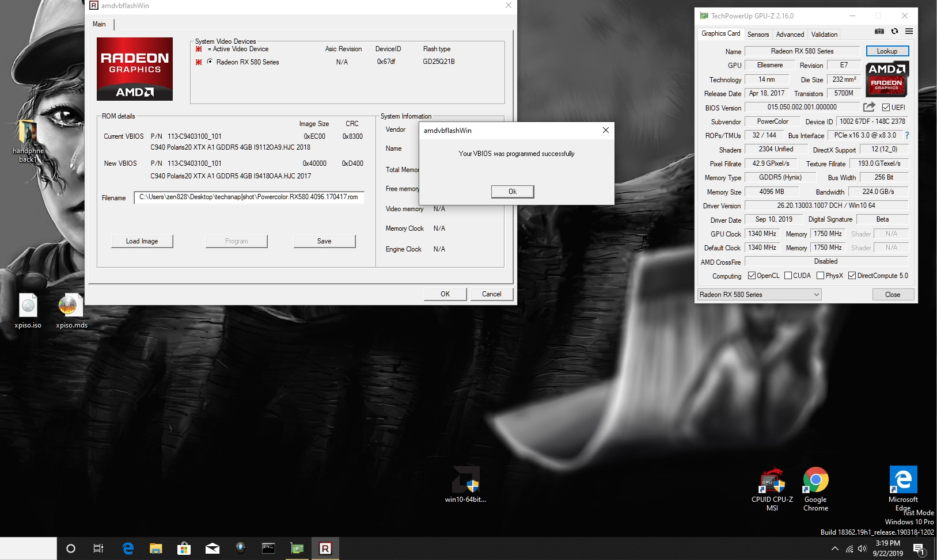
Task: Open Task View from the taskbar
Action: click(98, 548)
